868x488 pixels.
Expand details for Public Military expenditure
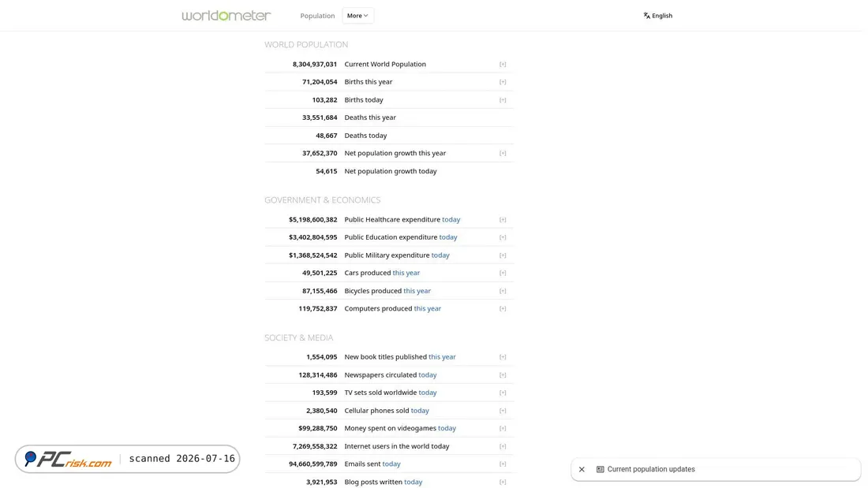pos(503,255)
